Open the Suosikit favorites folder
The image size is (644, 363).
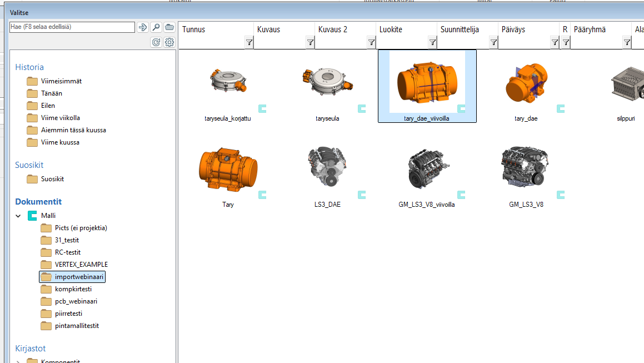52,179
